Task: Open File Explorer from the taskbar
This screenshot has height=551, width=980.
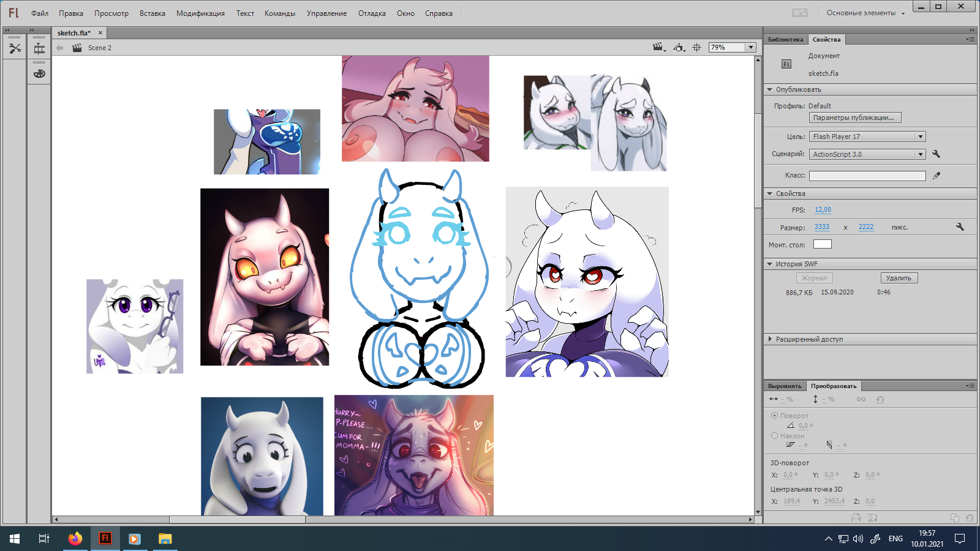Action: pyautogui.click(x=165, y=539)
